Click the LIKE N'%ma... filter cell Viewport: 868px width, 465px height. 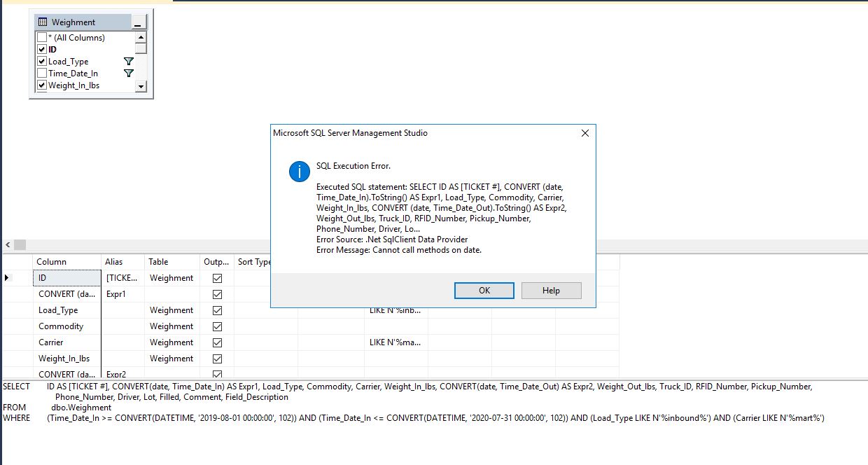coord(396,342)
